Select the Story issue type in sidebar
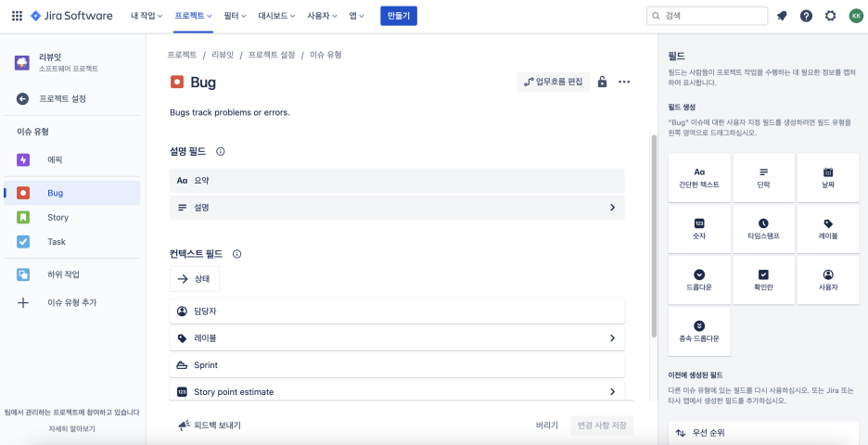The width and height of the screenshot is (868, 445). [x=57, y=218]
